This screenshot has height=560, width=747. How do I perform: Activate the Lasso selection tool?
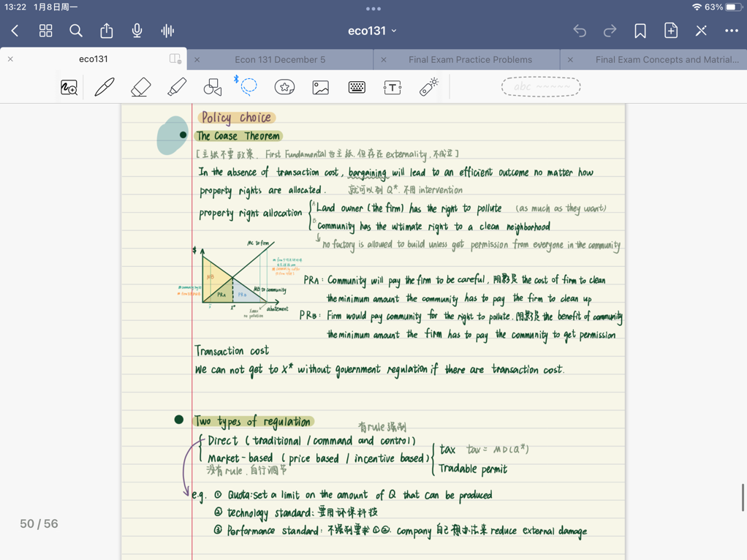[249, 86]
